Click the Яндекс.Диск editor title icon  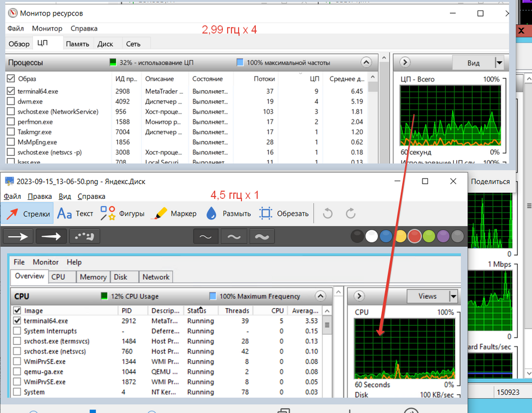9,181
